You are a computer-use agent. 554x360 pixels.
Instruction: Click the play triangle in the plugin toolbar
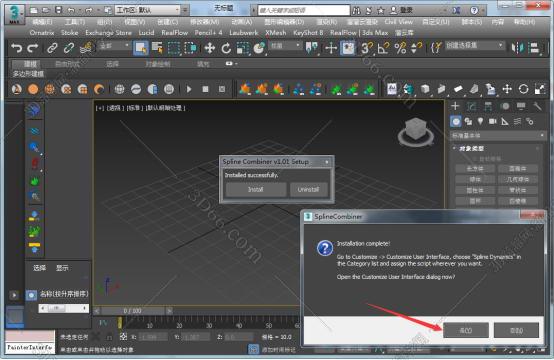tap(189, 89)
